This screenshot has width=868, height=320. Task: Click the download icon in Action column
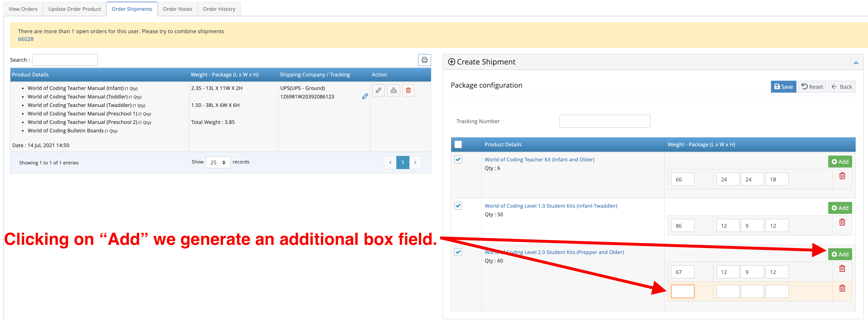[393, 90]
